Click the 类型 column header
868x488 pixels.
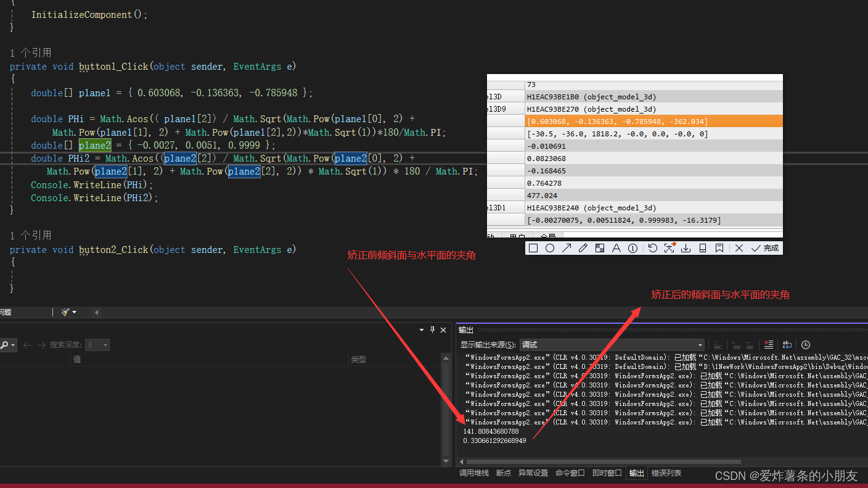click(358, 359)
